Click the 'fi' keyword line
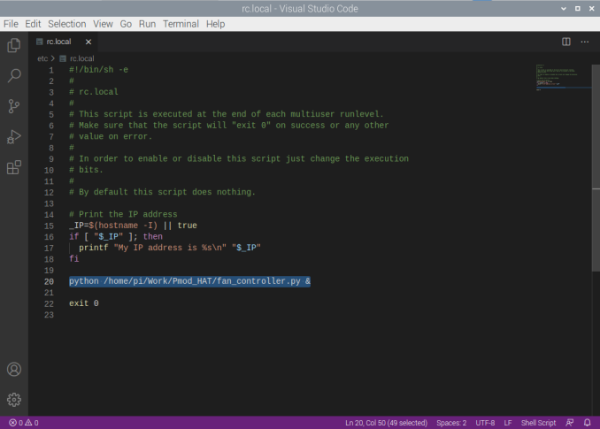600x429 pixels. [74, 259]
